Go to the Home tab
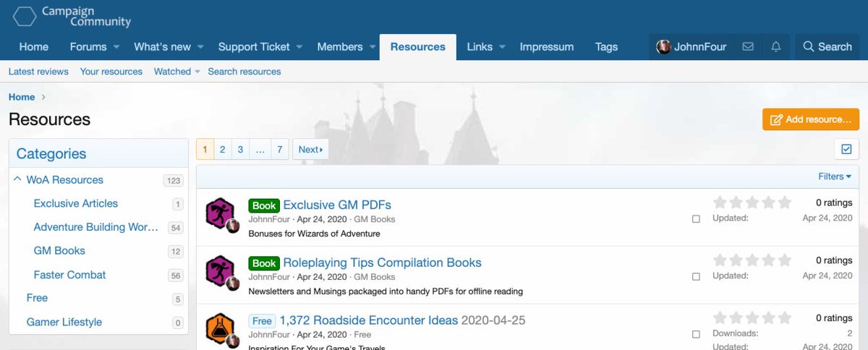Viewport: 868px width, 350px height. point(34,47)
